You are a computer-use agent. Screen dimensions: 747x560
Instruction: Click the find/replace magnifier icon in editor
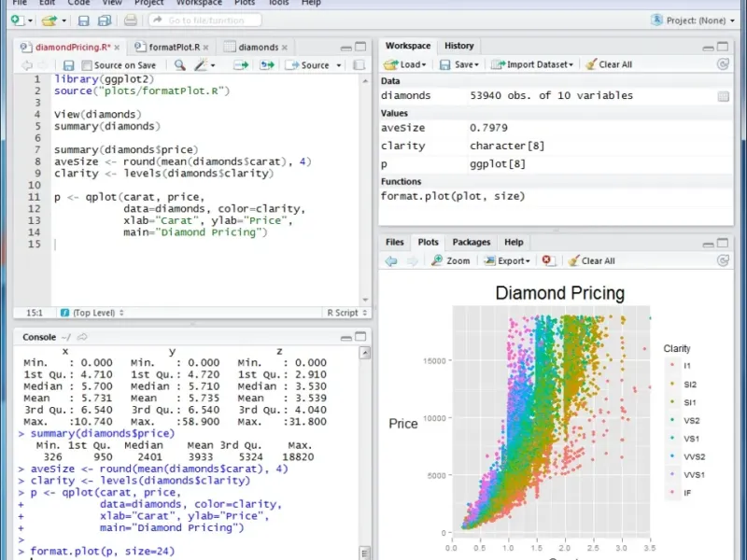click(179, 64)
